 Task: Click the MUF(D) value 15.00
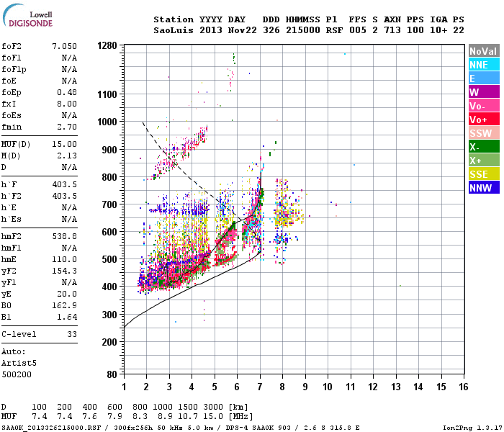click(x=65, y=144)
